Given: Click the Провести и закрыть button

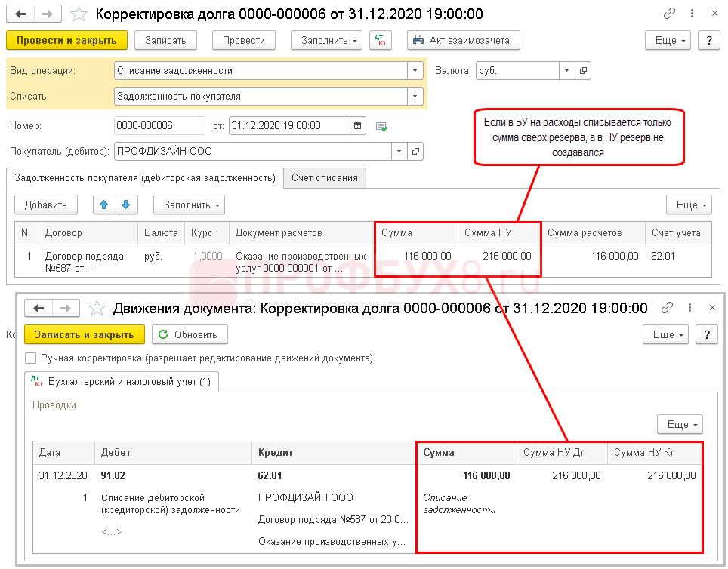Looking at the screenshot, I should 66,40.
